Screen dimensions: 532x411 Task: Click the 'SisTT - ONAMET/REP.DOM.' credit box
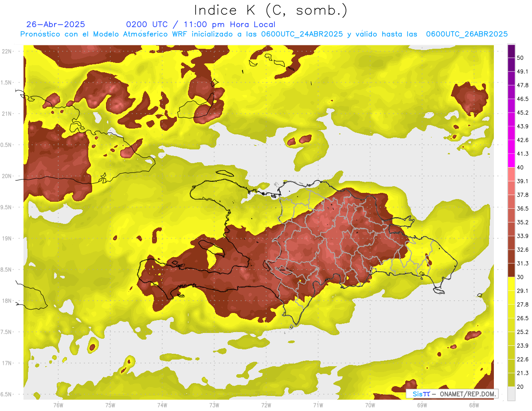pyautogui.click(x=453, y=394)
